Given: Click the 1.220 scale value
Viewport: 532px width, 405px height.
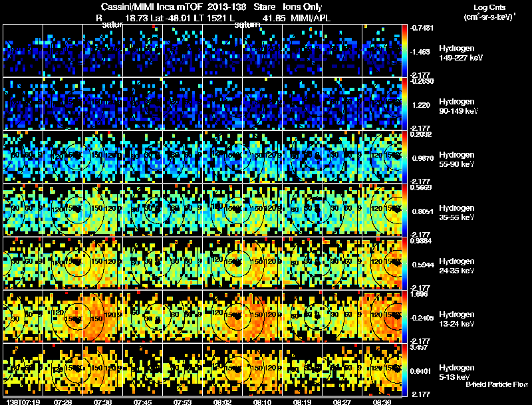Looking at the screenshot, I should click(x=421, y=105).
